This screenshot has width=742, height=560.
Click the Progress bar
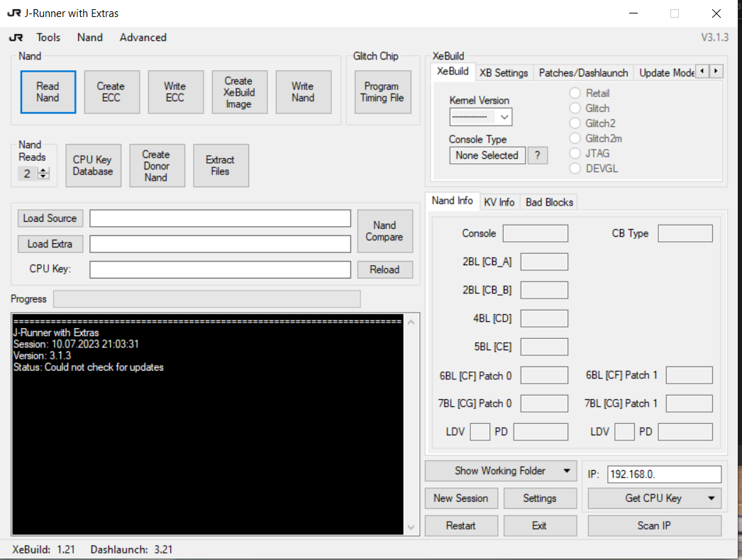click(x=207, y=299)
